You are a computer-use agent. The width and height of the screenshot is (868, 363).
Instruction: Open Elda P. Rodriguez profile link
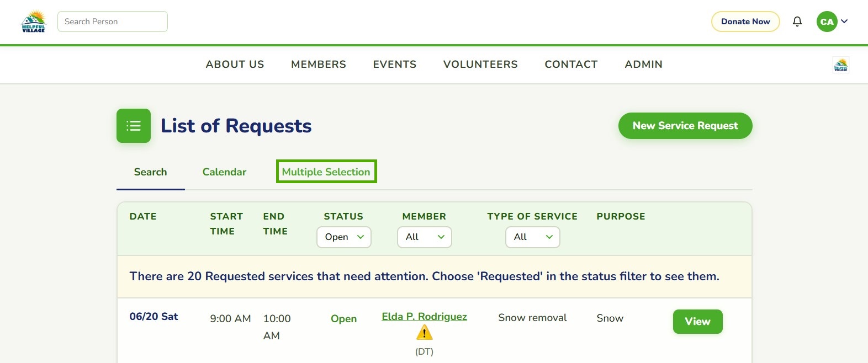pyautogui.click(x=424, y=317)
